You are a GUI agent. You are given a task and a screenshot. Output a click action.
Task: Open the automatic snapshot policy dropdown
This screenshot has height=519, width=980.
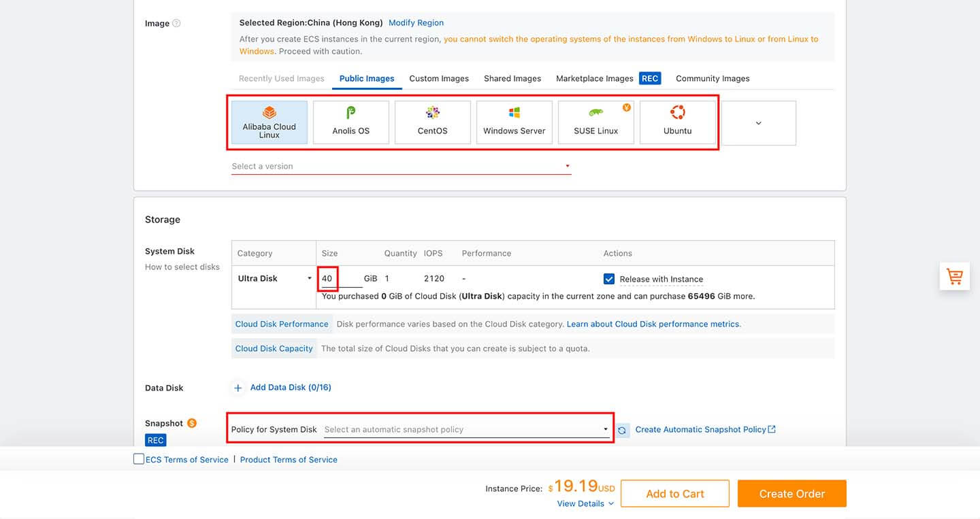click(x=467, y=430)
